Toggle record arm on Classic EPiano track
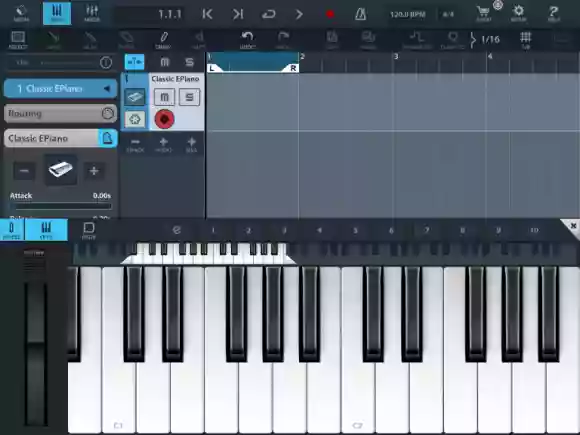Image resolution: width=580 pixels, height=435 pixels. coord(164,119)
